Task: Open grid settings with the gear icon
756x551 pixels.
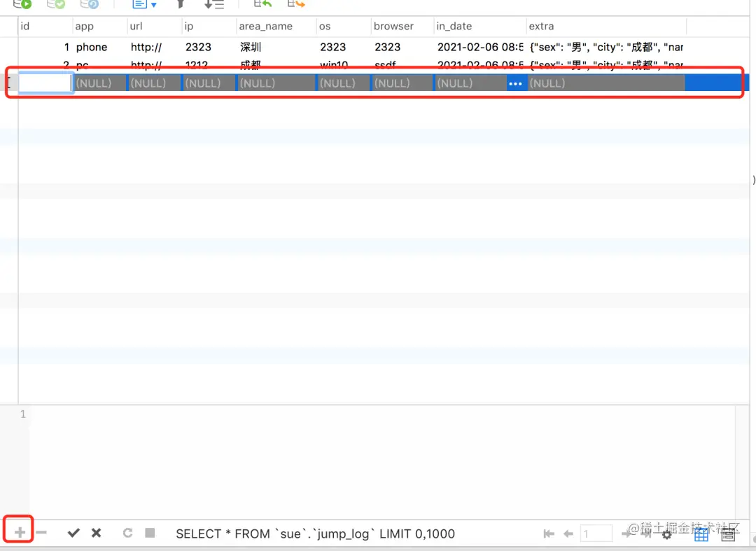Action: (667, 535)
